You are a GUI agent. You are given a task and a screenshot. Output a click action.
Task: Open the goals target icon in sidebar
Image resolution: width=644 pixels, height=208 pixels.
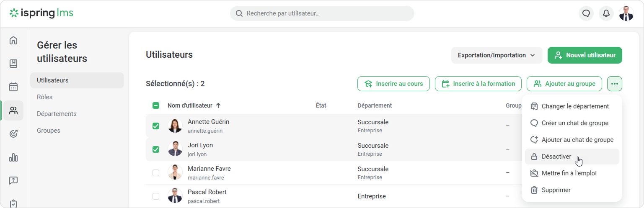coord(13,134)
